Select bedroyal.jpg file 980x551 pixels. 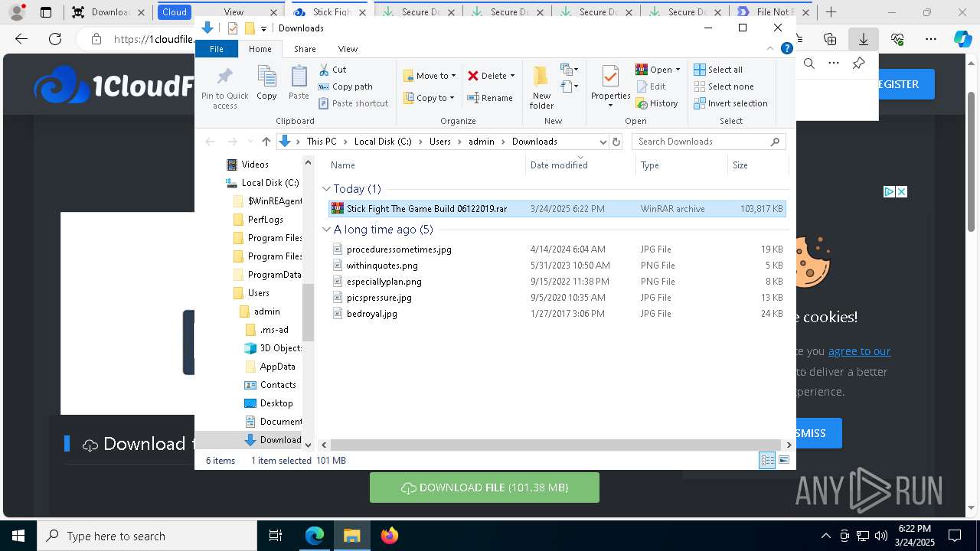click(557, 314)
